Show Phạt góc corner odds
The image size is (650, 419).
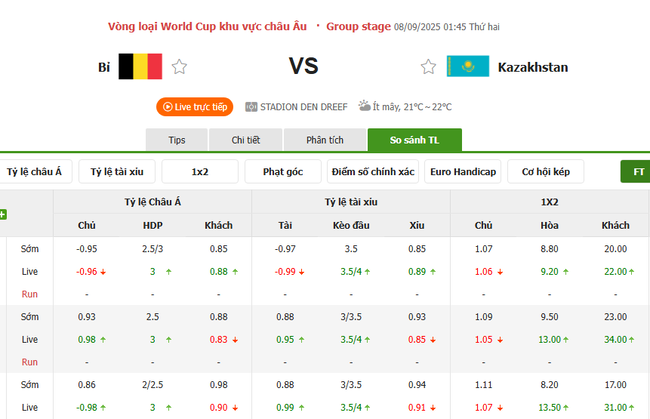click(282, 172)
